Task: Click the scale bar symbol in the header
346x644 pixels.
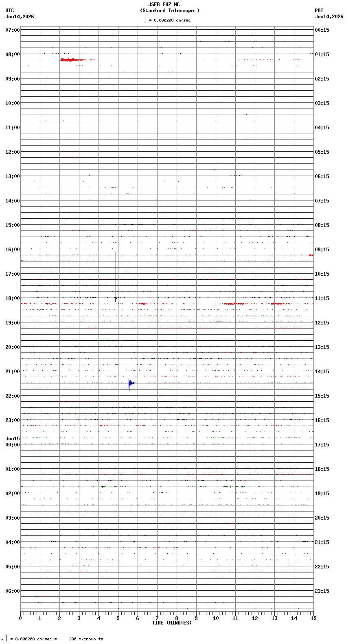Action: click(x=145, y=19)
